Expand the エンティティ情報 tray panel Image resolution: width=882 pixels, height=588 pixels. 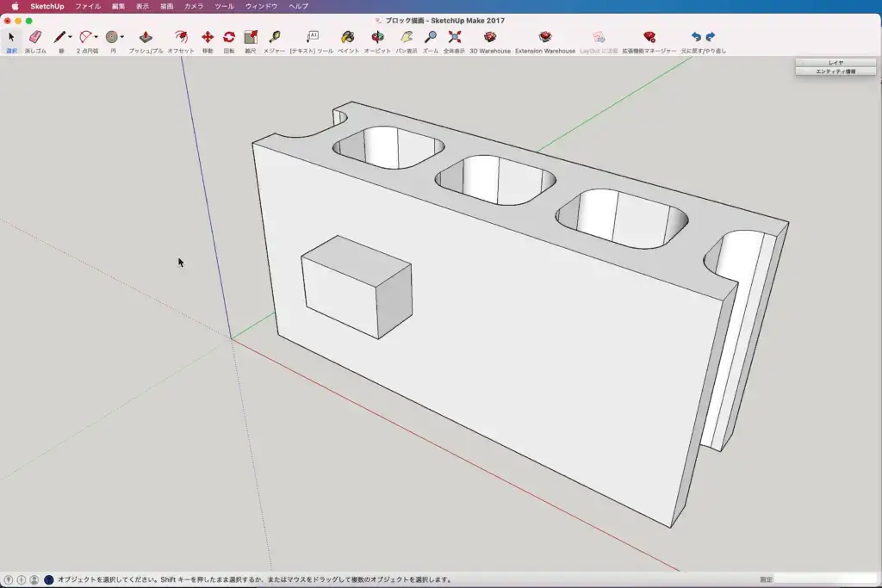click(835, 71)
